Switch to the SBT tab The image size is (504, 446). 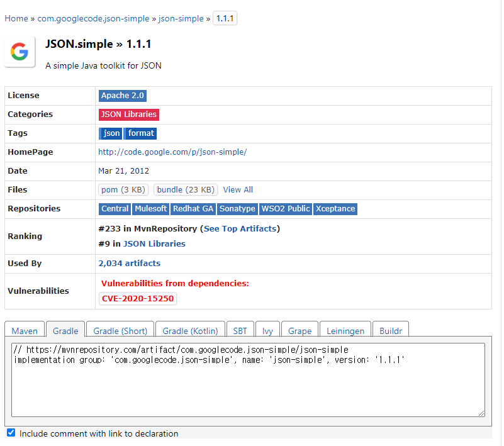point(240,329)
